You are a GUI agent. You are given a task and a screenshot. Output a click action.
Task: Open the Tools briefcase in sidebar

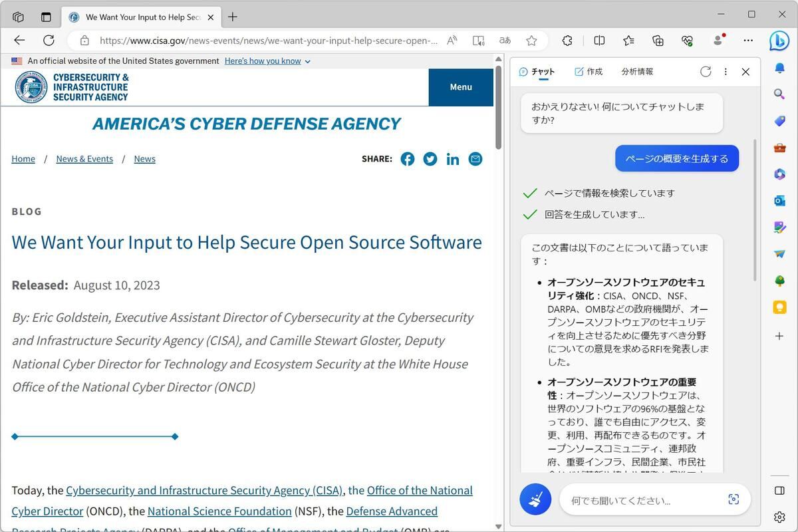(779, 148)
